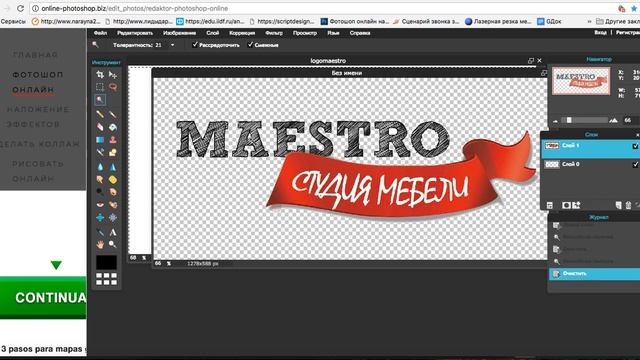Viewport: 640px width, 360px height.
Task: Open the Язык menu
Action: [333, 33]
